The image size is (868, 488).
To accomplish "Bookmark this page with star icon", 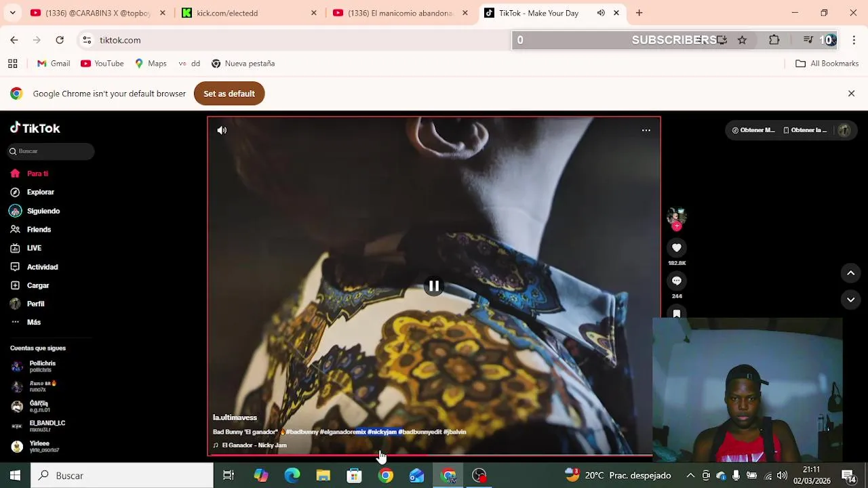I will tap(743, 40).
